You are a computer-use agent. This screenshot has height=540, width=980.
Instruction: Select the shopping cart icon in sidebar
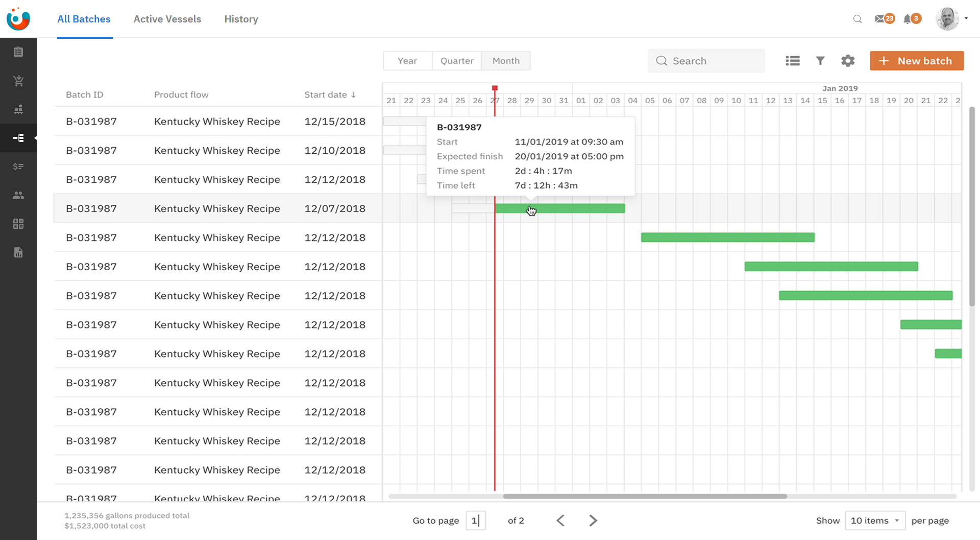(18, 80)
